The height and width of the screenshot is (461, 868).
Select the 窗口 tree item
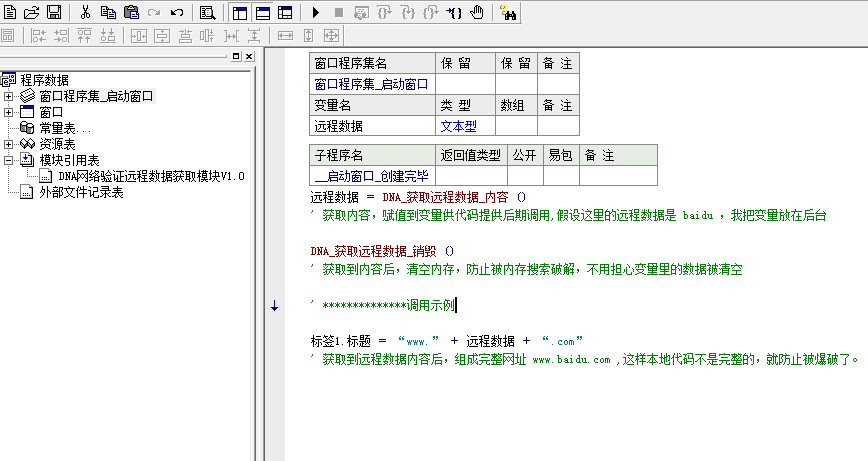coord(51,112)
